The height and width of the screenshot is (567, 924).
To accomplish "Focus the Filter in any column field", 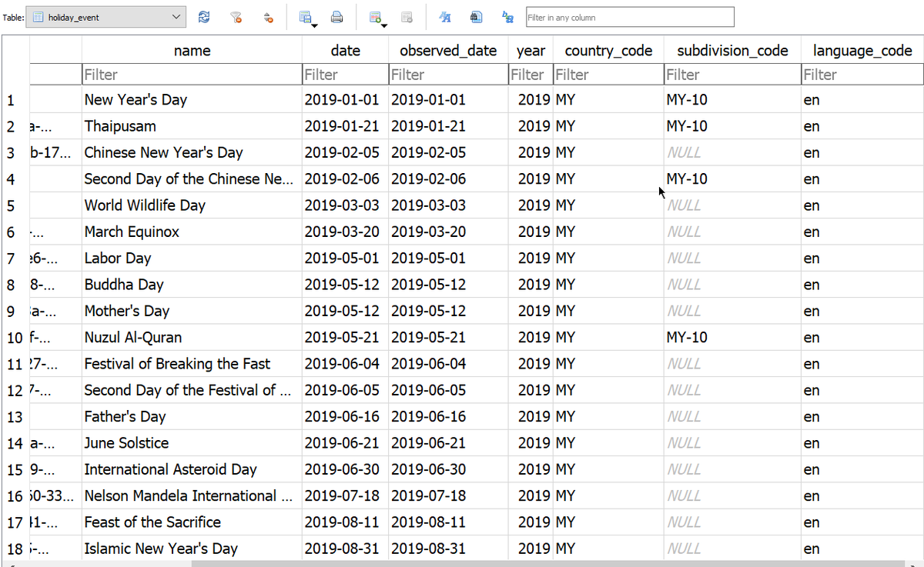I will click(x=629, y=17).
